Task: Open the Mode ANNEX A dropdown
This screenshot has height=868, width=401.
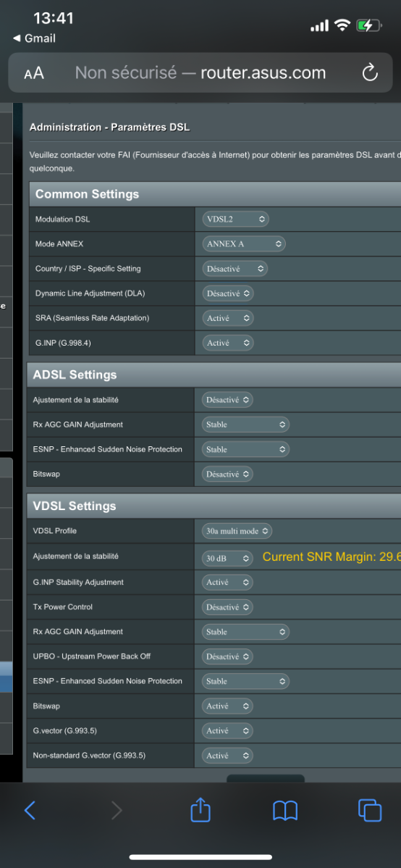Action: [x=244, y=243]
